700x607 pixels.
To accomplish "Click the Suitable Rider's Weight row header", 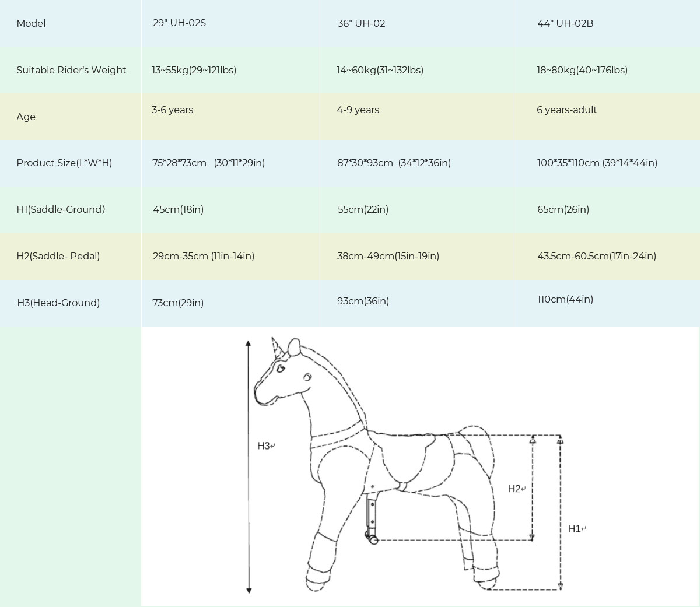I will [71, 70].
